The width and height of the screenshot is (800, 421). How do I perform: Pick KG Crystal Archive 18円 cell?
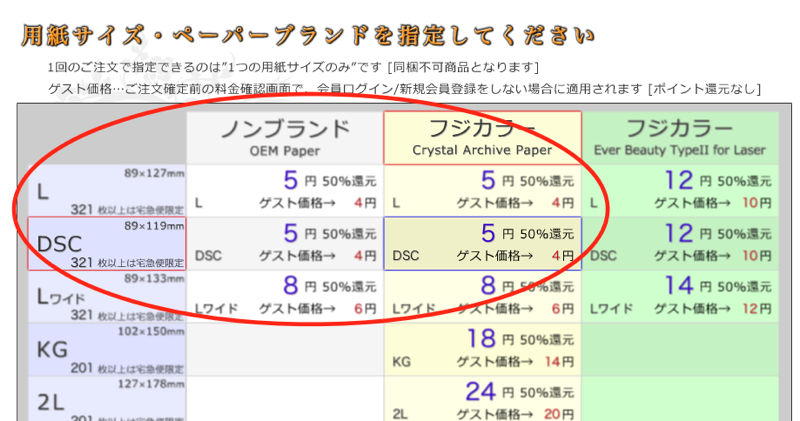pos(483,350)
